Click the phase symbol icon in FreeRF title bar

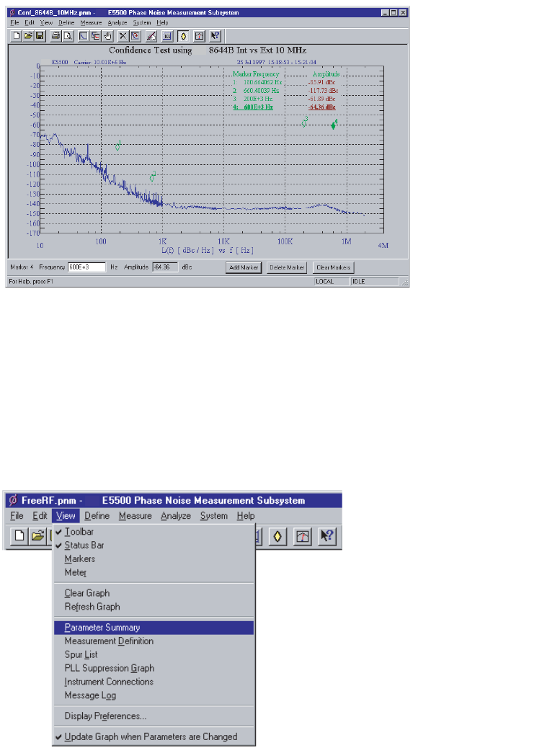[x=13, y=500]
